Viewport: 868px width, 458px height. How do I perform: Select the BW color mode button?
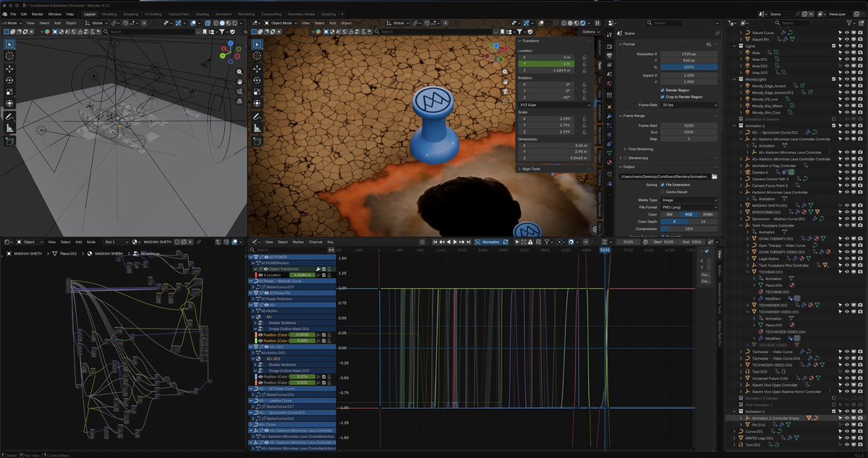[669, 214]
